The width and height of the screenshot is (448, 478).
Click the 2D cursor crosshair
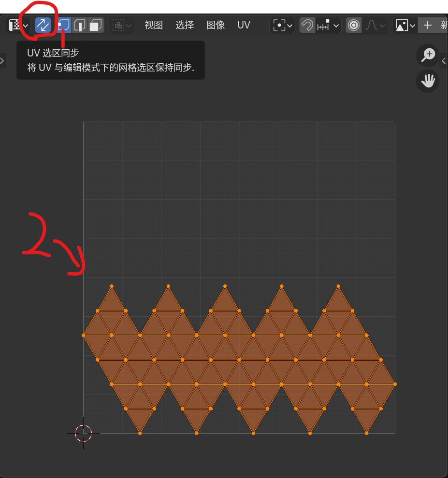83,433
